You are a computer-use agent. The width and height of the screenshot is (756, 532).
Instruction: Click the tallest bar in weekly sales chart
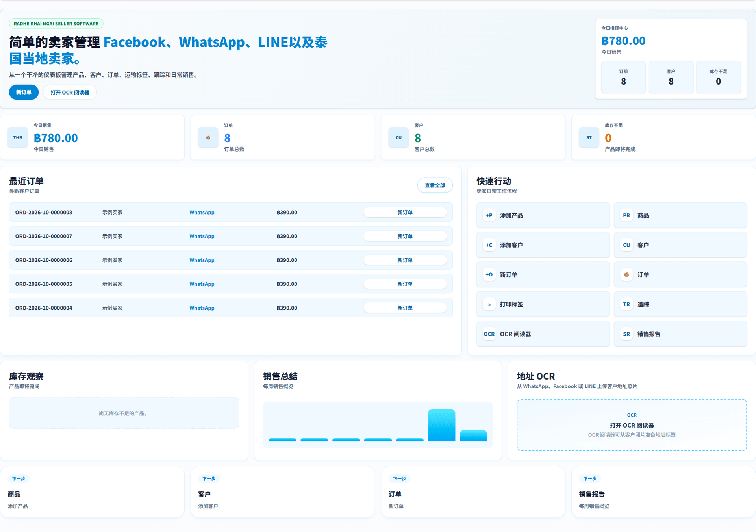(x=441, y=425)
